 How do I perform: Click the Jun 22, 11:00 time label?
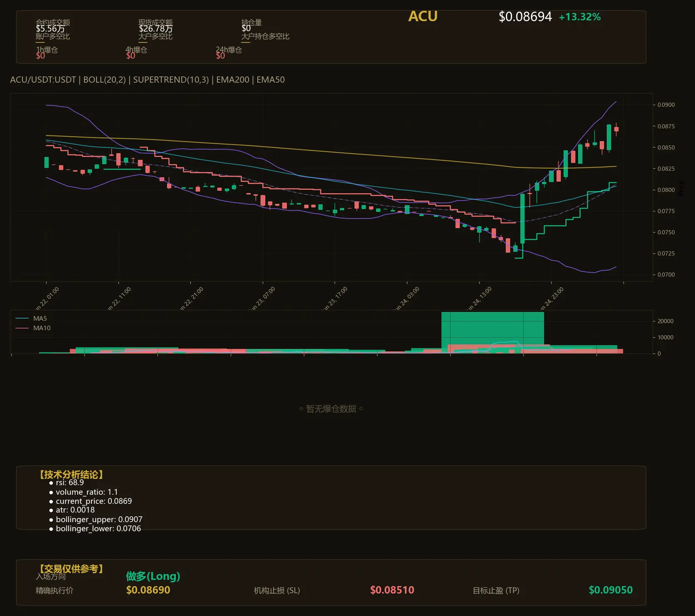119,299
